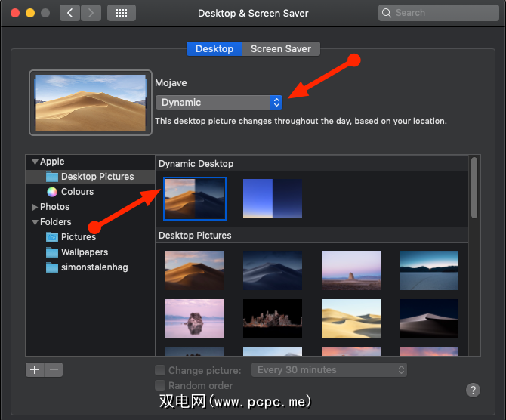Viewport: 506px width, 420px height.
Task: Click the simonstalenhag folder icon
Action: pos(52,267)
